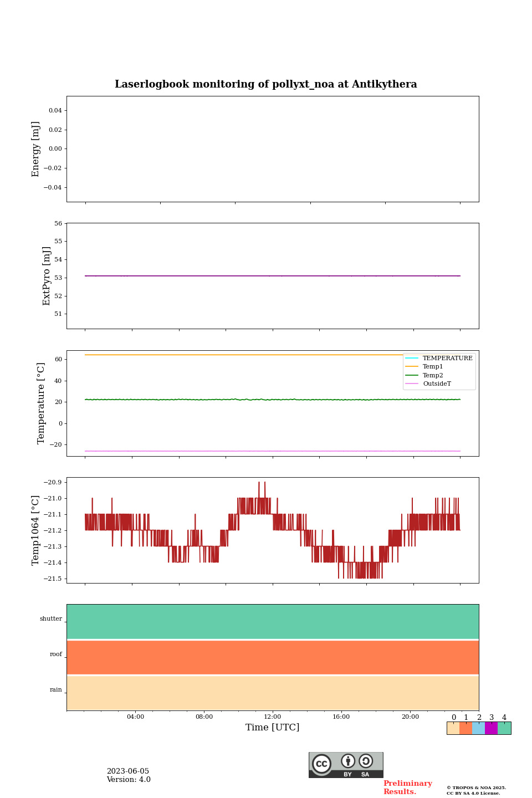Click the 60 tick on Temperature axis

58,360
